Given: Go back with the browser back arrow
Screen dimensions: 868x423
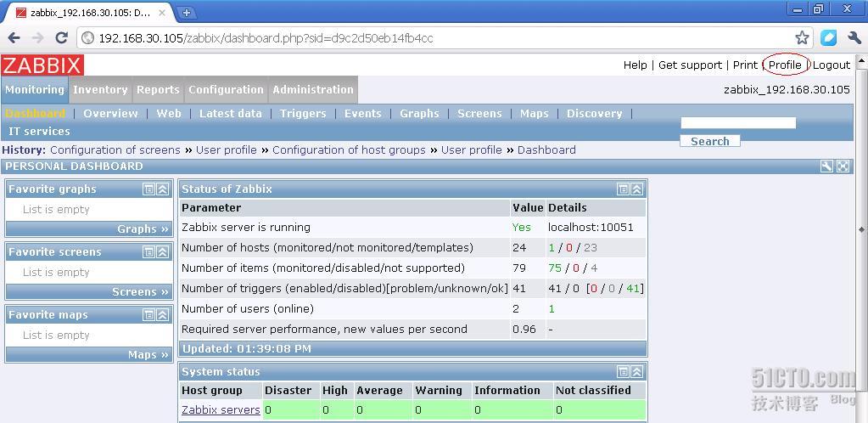Looking at the screenshot, I should click(14, 37).
